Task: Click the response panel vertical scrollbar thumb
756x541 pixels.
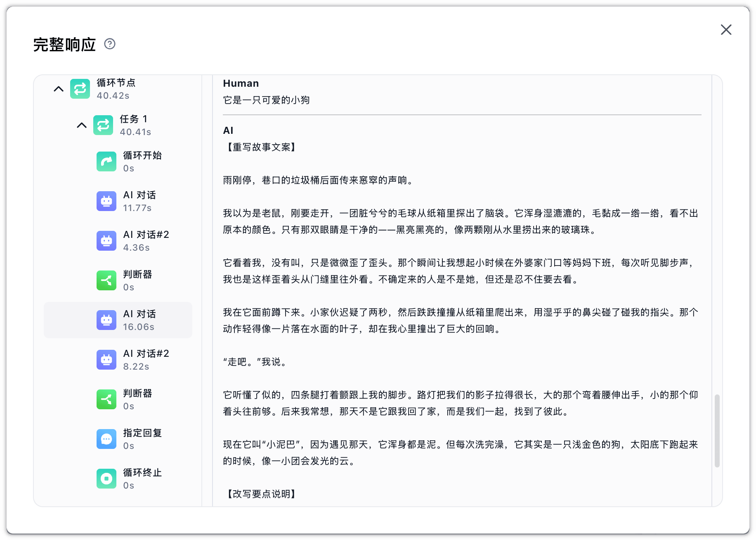Action: click(717, 431)
